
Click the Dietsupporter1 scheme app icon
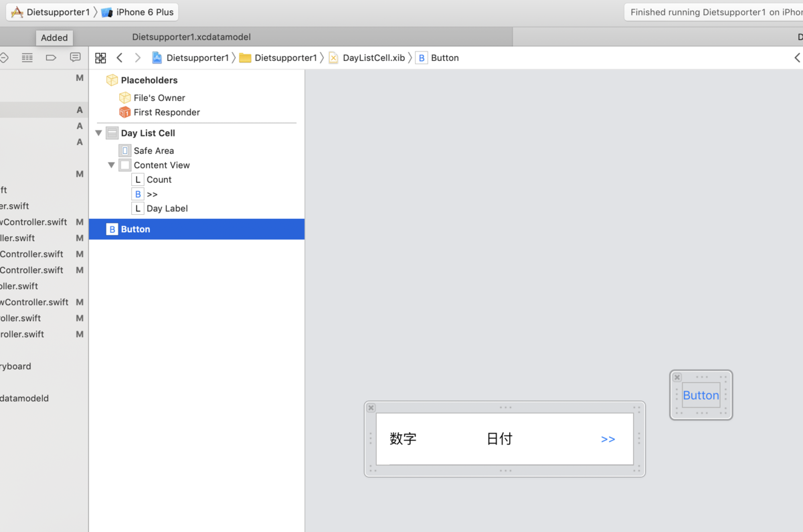click(x=17, y=12)
